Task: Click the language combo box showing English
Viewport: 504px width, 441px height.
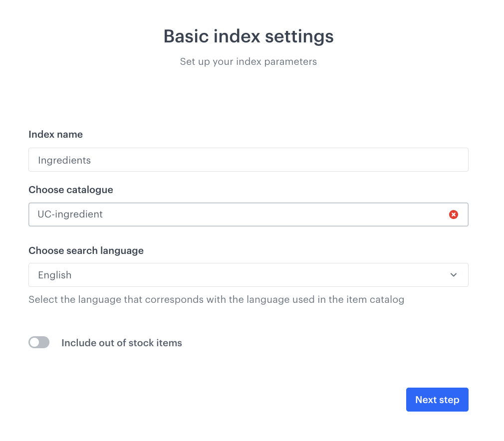Action: [249, 275]
